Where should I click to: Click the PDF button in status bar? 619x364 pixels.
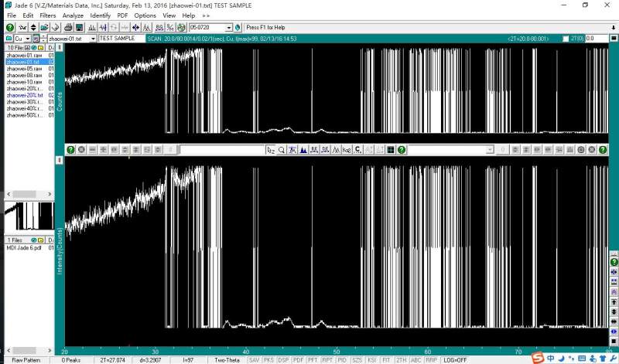click(298, 360)
